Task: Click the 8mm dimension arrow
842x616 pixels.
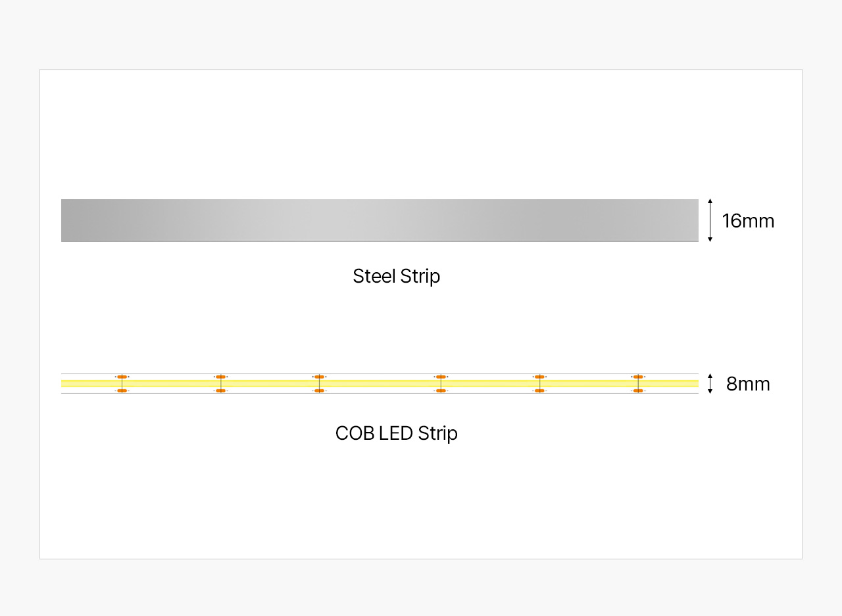Action: 710,383
